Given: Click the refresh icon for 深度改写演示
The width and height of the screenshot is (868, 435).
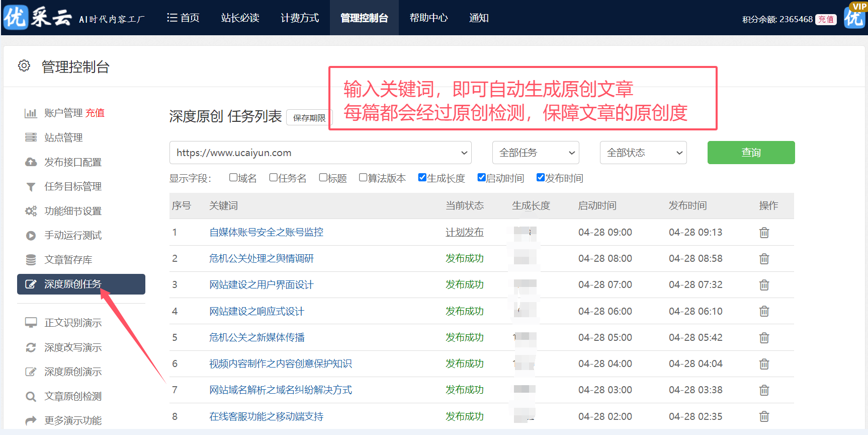Looking at the screenshot, I should pos(31,347).
